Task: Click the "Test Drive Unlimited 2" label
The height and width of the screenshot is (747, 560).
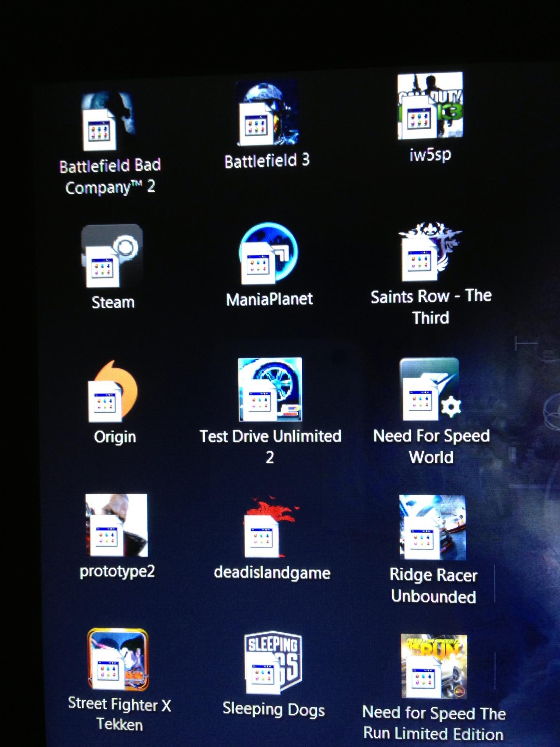Action: point(270,447)
